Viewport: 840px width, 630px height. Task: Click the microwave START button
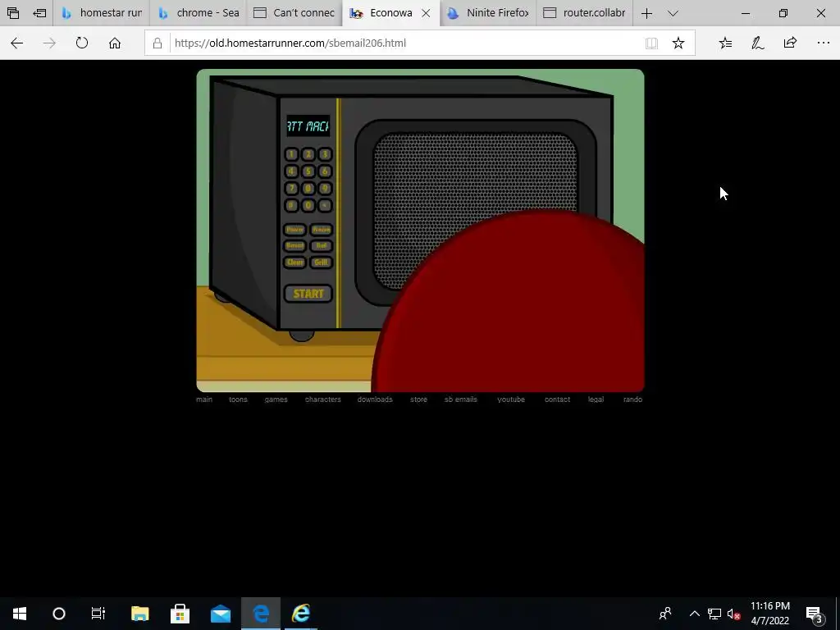tap(308, 294)
